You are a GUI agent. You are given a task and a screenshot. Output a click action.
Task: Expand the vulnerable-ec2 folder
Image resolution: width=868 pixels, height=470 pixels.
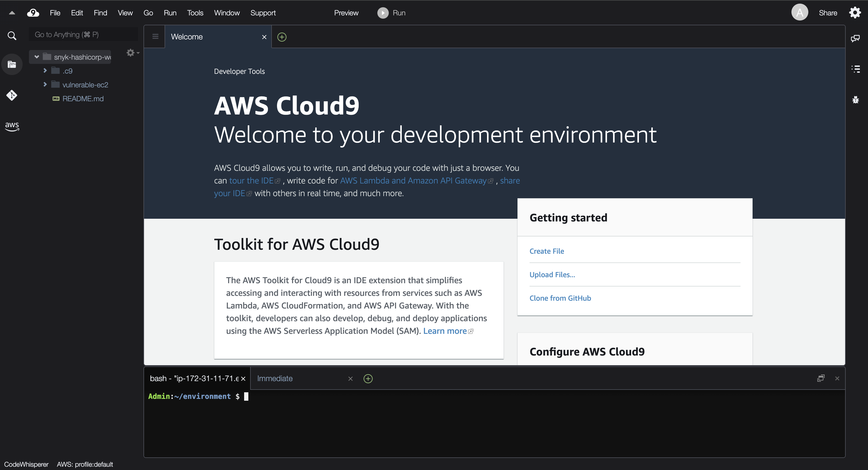pos(45,84)
